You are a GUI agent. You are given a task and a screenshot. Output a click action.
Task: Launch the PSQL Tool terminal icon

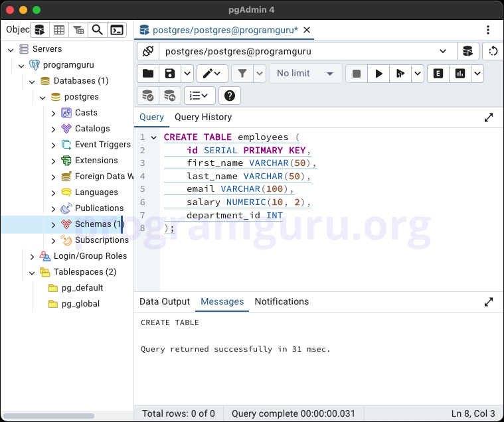pyautogui.click(x=117, y=30)
